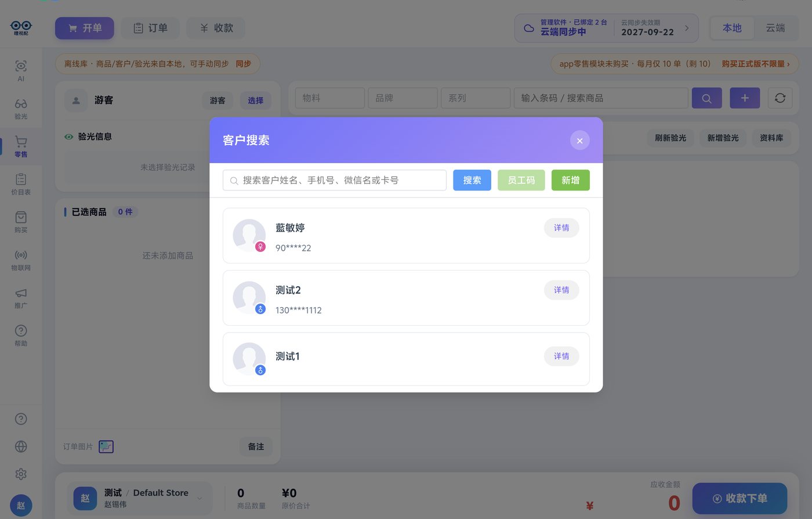Click the refresh arrows icon button
The width and height of the screenshot is (812, 519).
tap(780, 98)
